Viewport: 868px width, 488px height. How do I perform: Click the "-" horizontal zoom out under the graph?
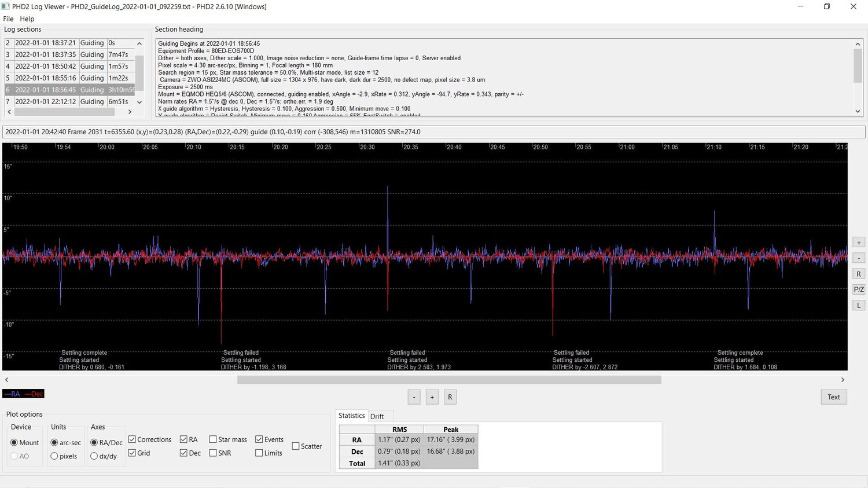point(414,397)
